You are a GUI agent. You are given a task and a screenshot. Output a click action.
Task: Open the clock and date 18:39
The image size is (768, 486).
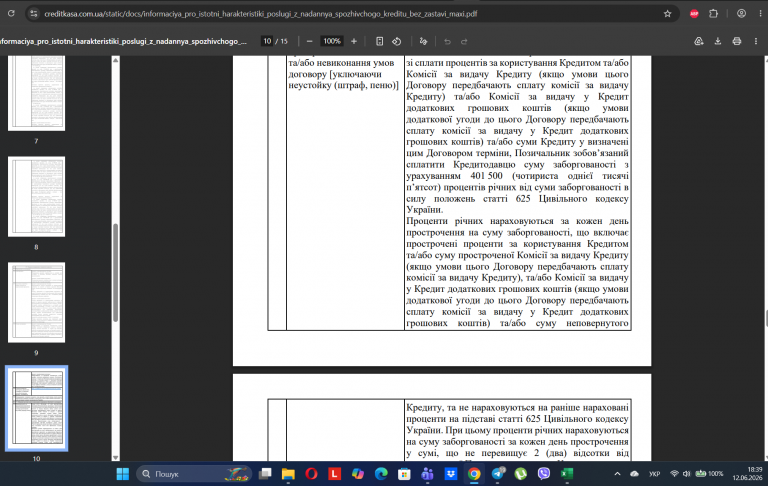tap(747, 474)
